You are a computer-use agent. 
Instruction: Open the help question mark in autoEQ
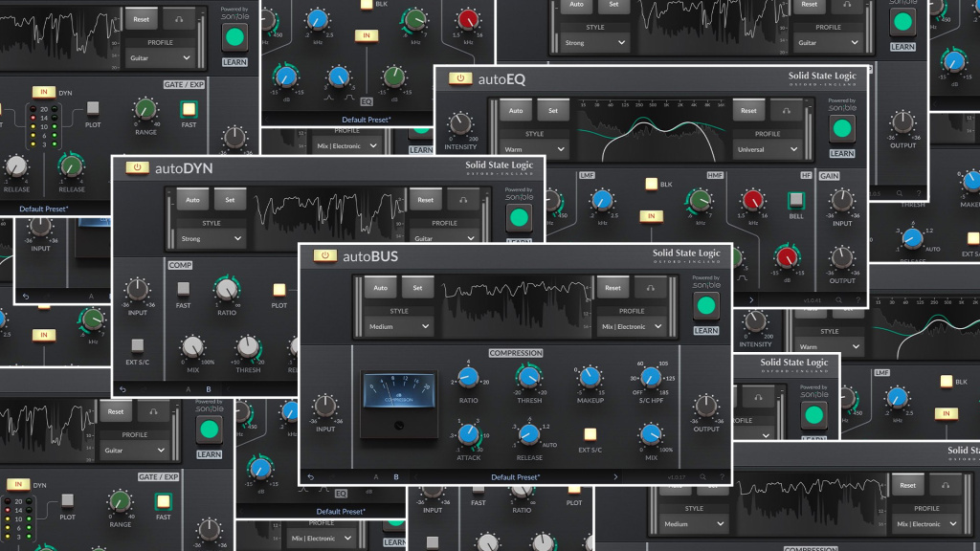[x=857, y=300]
